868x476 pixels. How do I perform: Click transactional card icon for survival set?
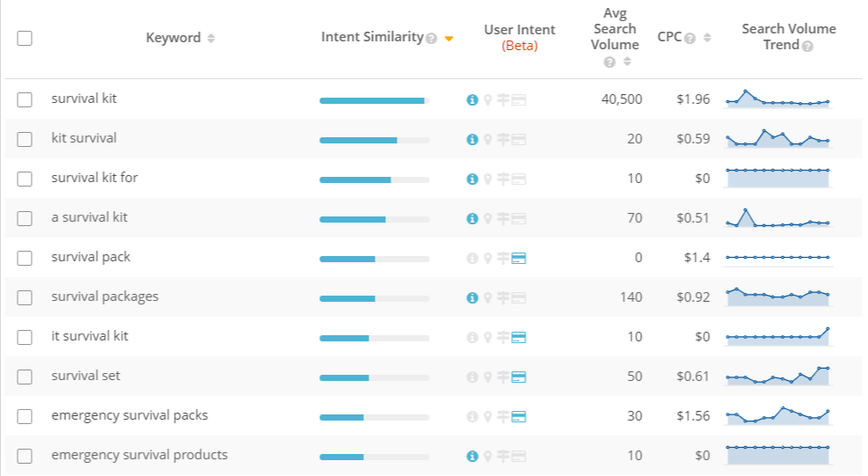coord(519,377)
